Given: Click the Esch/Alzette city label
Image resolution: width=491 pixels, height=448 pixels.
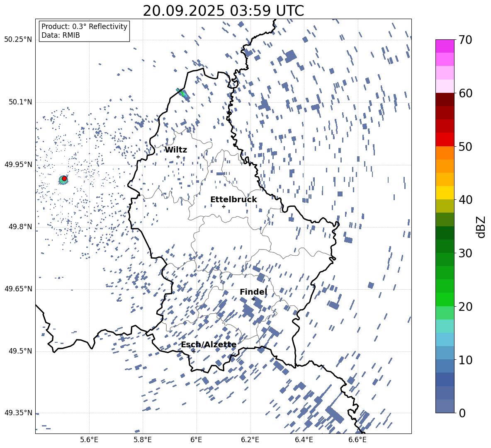Looking at the screenshot, I should (x=209, y=345).
